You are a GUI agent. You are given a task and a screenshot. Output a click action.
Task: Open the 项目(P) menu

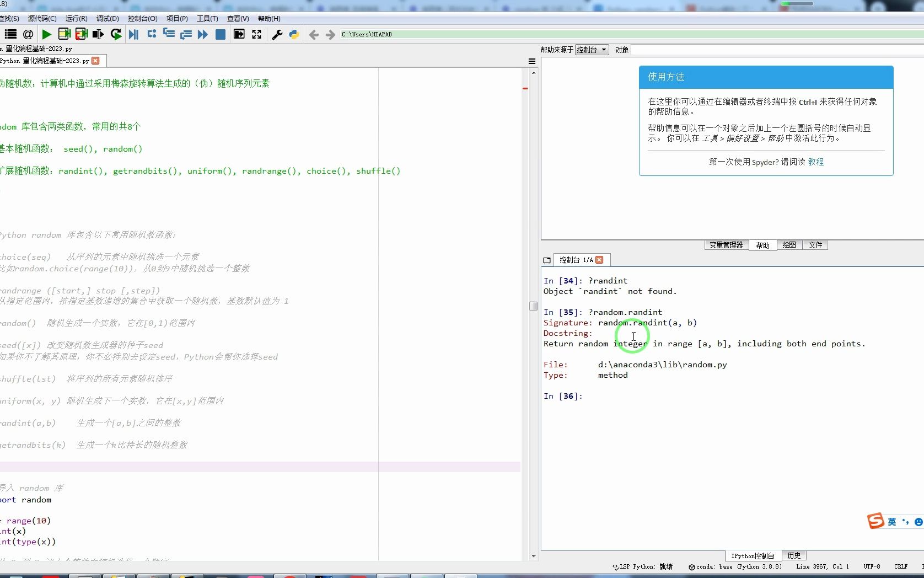(177, 19)
